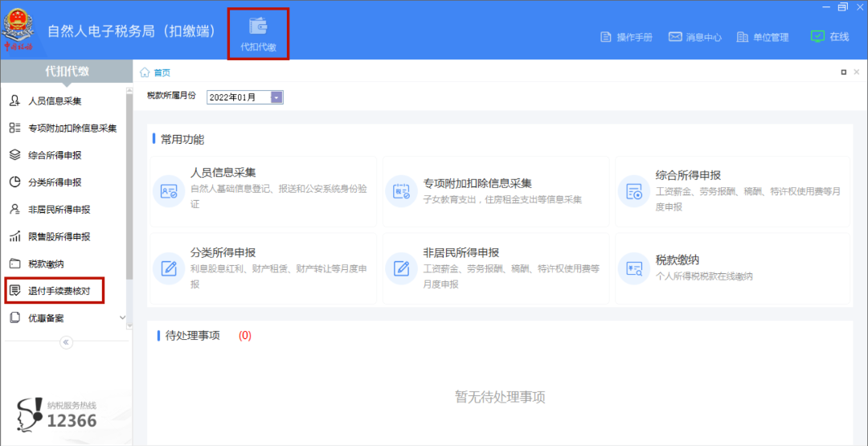Click the 12366 hotline number

pyautogui.click(x=72, y=421)
